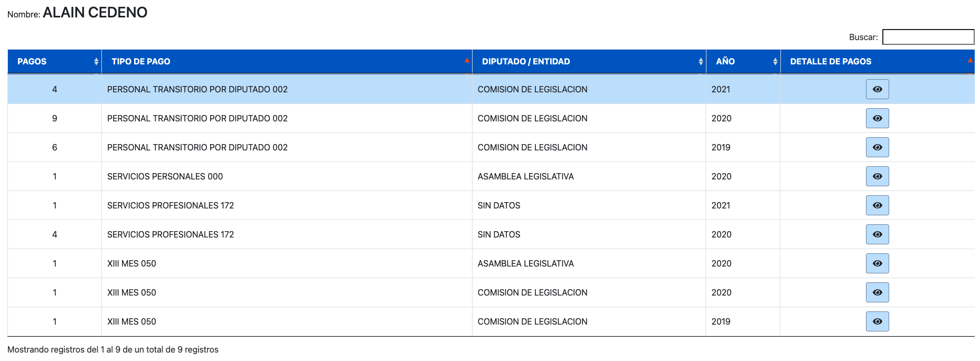Click the SIN DATOS cell for 2021
This screenshot has height=361, width=980.
[499, 205]
